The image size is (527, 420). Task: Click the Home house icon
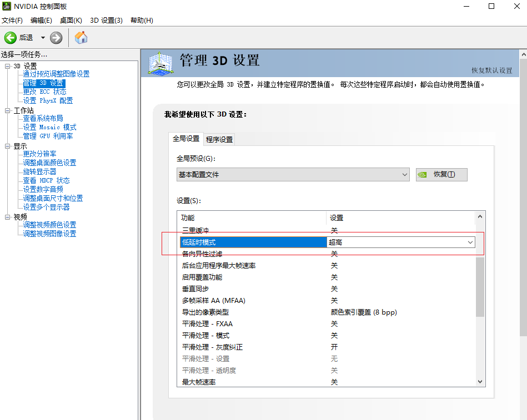(x=81, y=38)
